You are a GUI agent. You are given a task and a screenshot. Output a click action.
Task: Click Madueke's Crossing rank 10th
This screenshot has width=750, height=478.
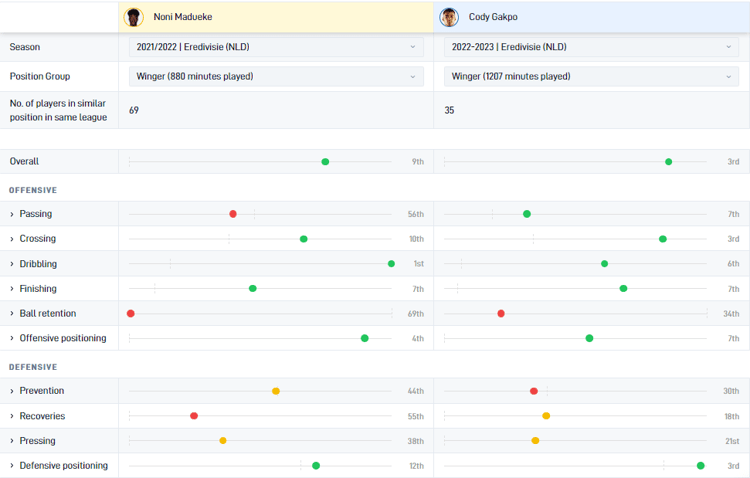[x=416, y=239]
